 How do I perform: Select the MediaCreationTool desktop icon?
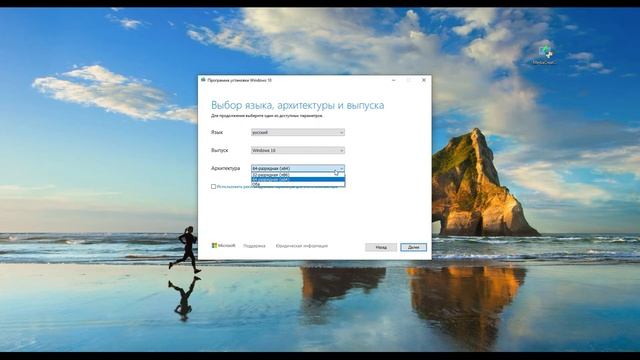pyautogui.click(x=544, y=55)
